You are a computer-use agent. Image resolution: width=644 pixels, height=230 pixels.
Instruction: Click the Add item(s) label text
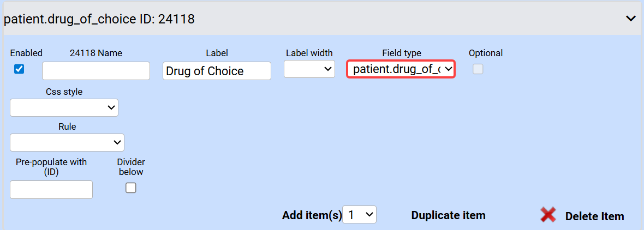tap(312, 215)
